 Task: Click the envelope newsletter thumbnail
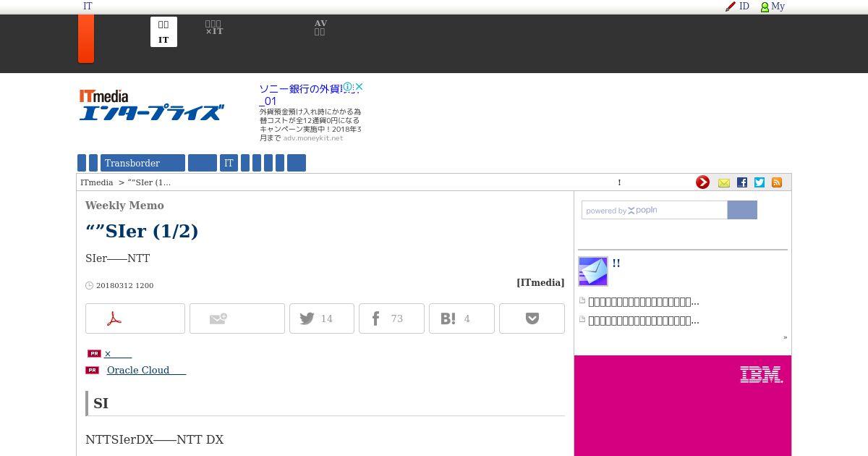point(593,271)
